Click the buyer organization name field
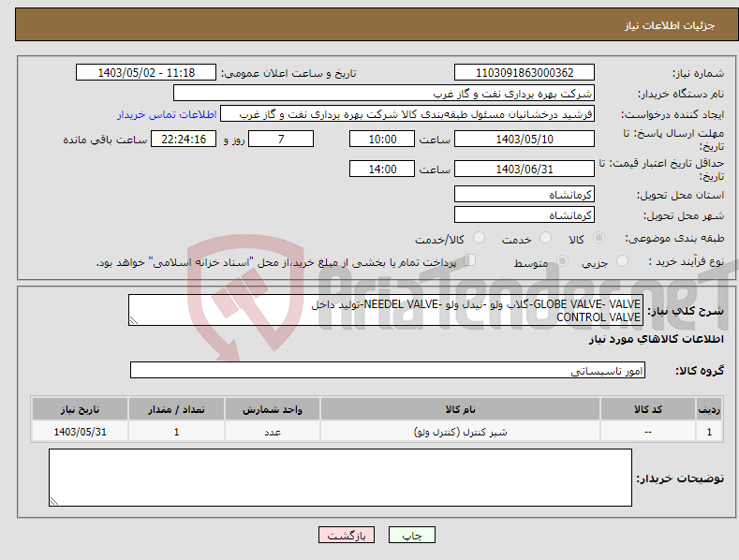The width and height of the screenshot is (739, 560). coord(384,94)
